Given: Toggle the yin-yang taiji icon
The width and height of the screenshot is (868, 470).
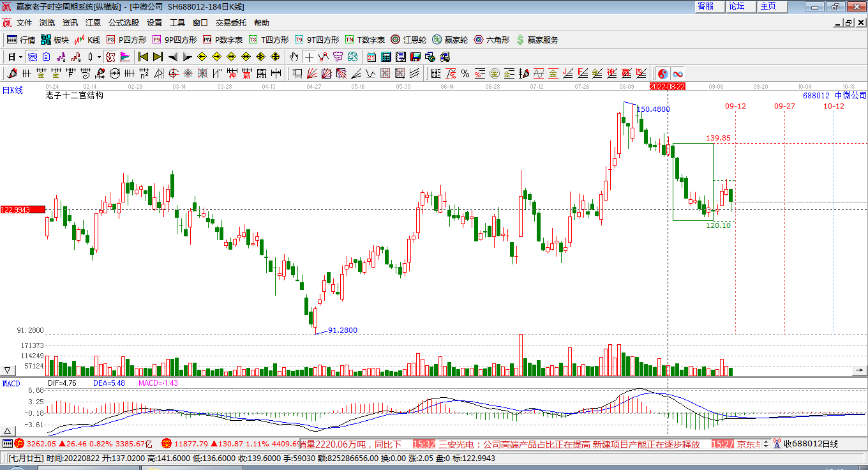Looking at the screenshot, I should pyautogui.click(x=662, y=73).
